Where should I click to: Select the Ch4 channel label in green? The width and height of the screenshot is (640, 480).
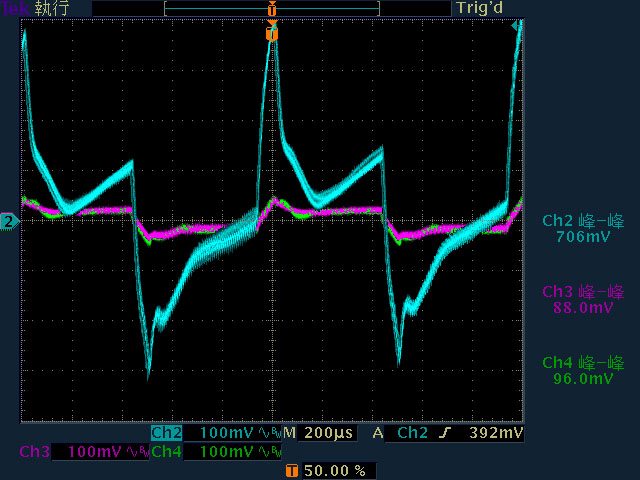tap(166, 452)
